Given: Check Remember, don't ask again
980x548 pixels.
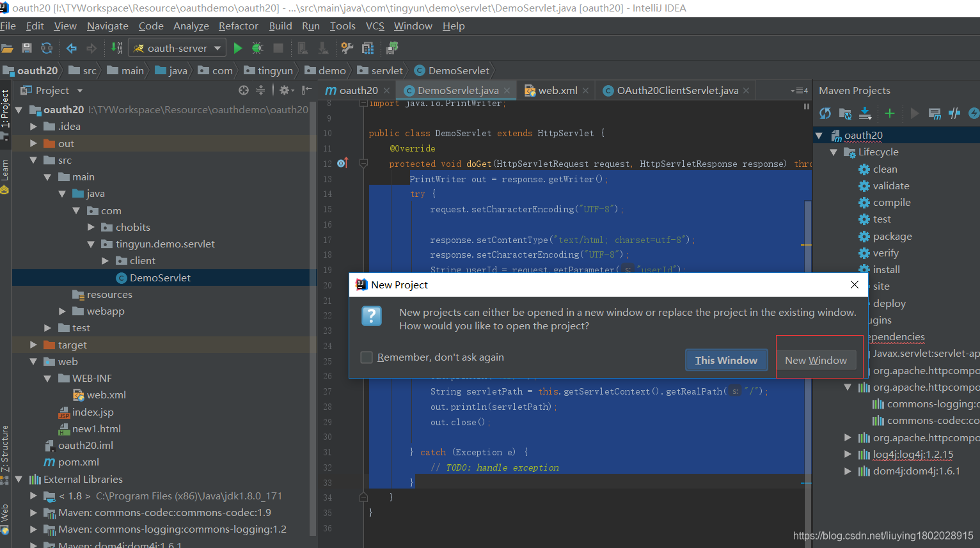Looking at the screenshot, I should point(367,357).
